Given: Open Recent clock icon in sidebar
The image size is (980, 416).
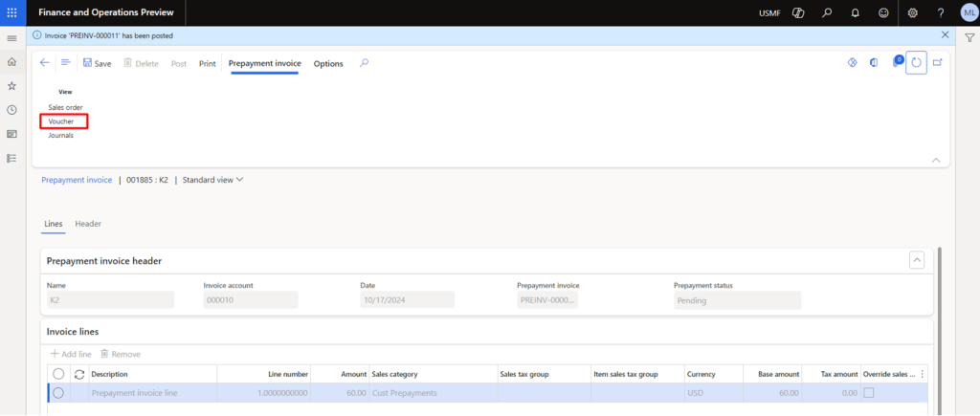Looking at the screenshot, I should (11, 110).
